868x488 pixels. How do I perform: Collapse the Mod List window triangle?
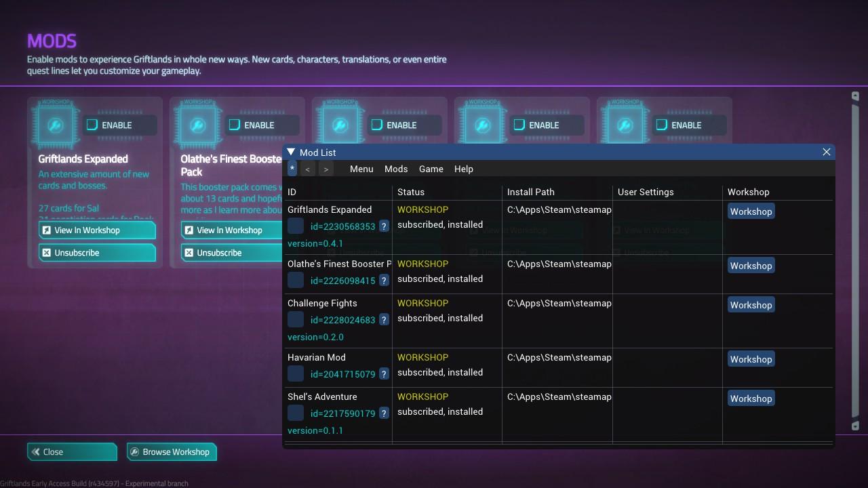[291, 152]
